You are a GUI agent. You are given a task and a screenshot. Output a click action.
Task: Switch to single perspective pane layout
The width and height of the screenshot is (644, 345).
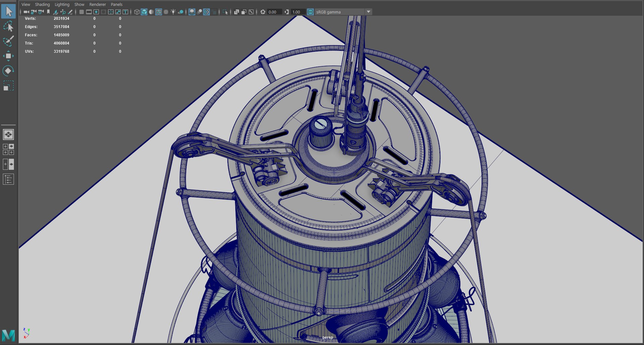(8, 134)
